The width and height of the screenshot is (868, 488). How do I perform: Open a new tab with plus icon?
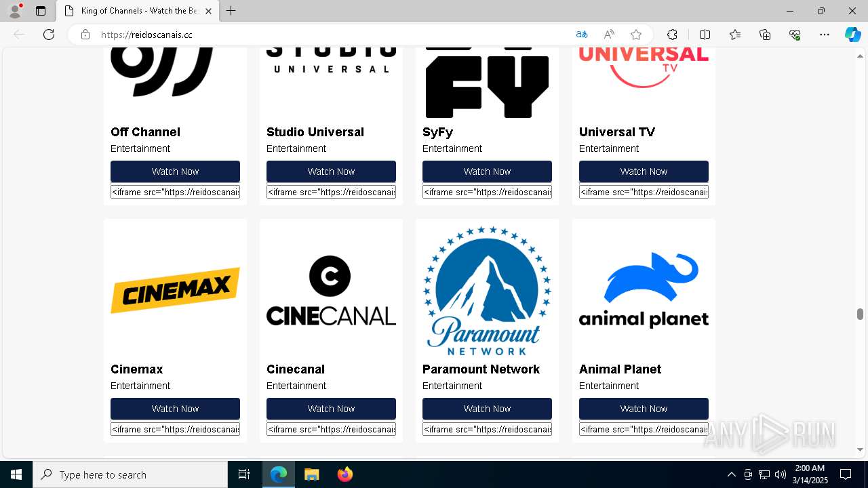tap(231, 11)
